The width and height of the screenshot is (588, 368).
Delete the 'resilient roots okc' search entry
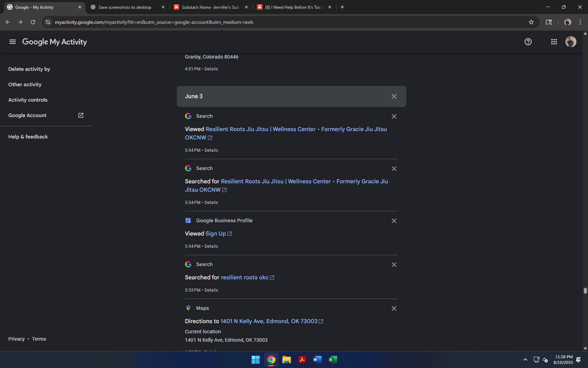pos(394,265)
